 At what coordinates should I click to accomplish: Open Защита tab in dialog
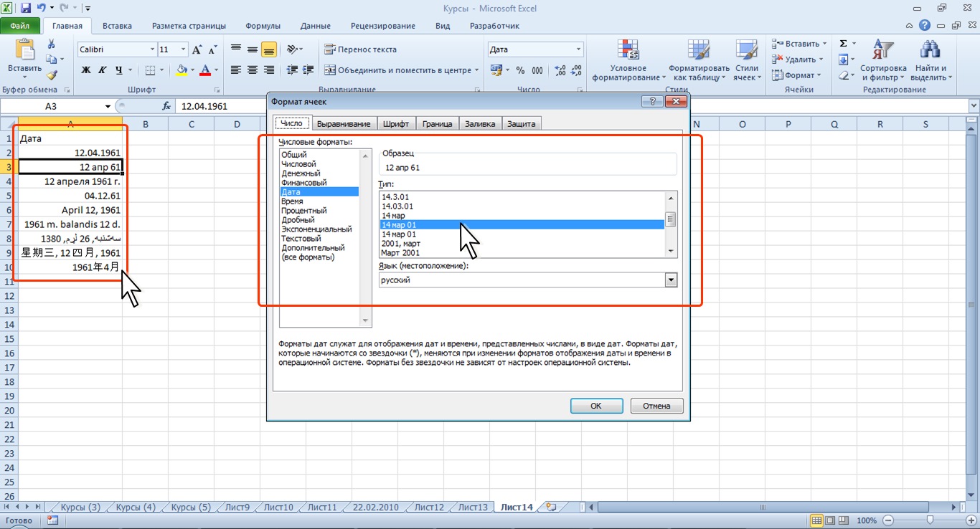tap(522, 123)
